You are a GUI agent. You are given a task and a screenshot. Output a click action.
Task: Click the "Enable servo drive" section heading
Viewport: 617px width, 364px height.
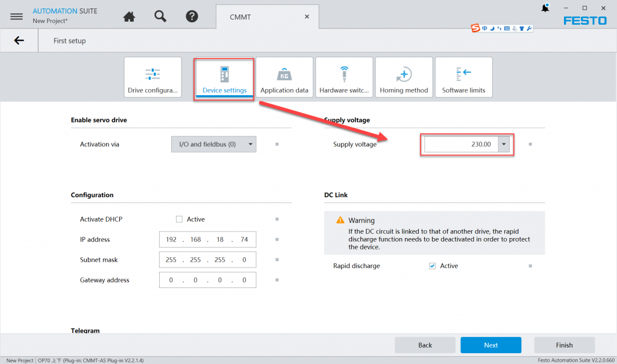[99, 120]
